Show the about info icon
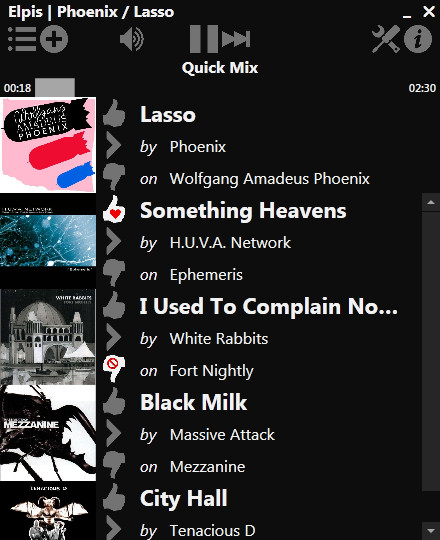Image resolution: width=440 pixels, height=540 pixels. (418, 39)
